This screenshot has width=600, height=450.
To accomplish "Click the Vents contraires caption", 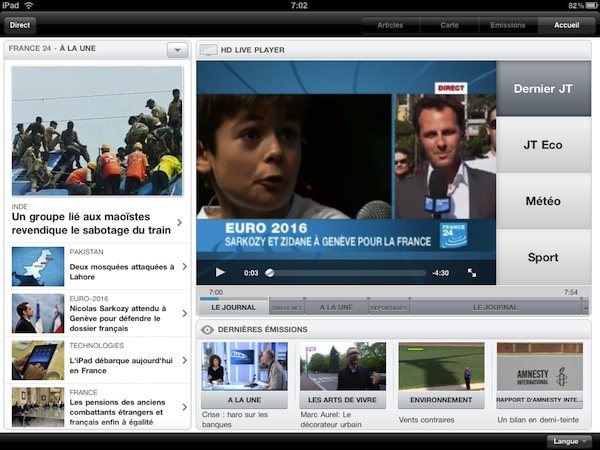I will pyautogui.click(x=426, y=420).
